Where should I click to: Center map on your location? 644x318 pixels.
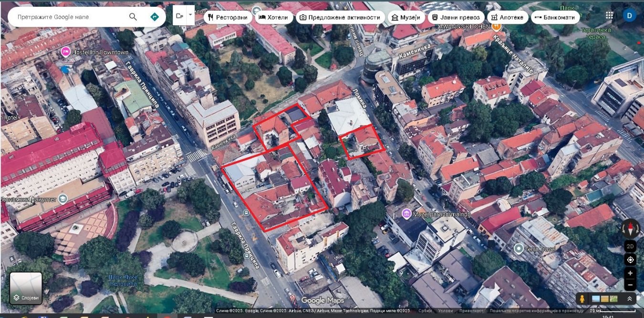(630, 260)
